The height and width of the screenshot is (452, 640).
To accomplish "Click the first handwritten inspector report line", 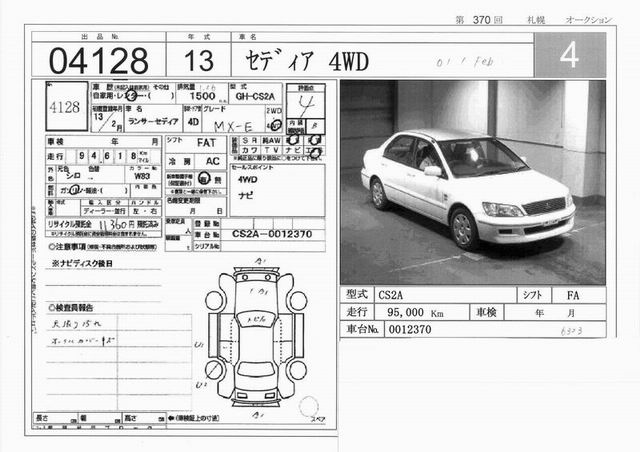I will pos(77,324).
